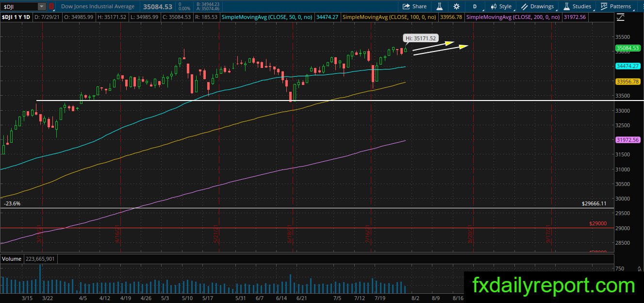Click the Hi: 35171.52 price bubble
This screenshot has width=644, height=303.
420,38
